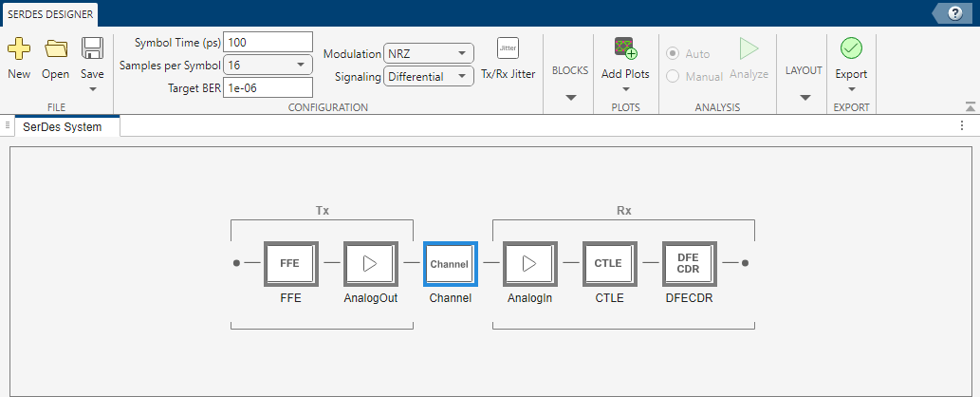Click the Analyze button
980x397 pixels.
(x=749, y=58)
